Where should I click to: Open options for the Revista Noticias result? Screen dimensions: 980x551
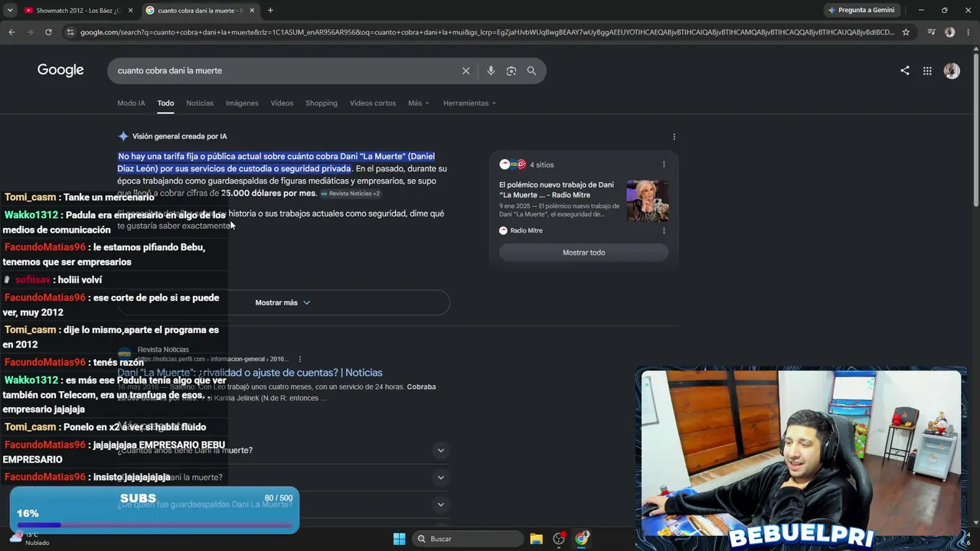point(300,359)
